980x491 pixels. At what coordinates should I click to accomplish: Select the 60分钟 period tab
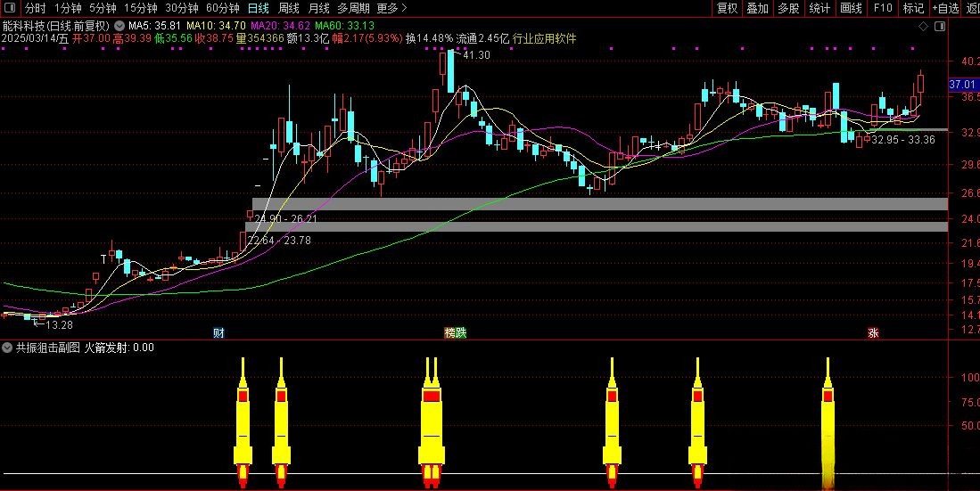(x=222, y=8)
